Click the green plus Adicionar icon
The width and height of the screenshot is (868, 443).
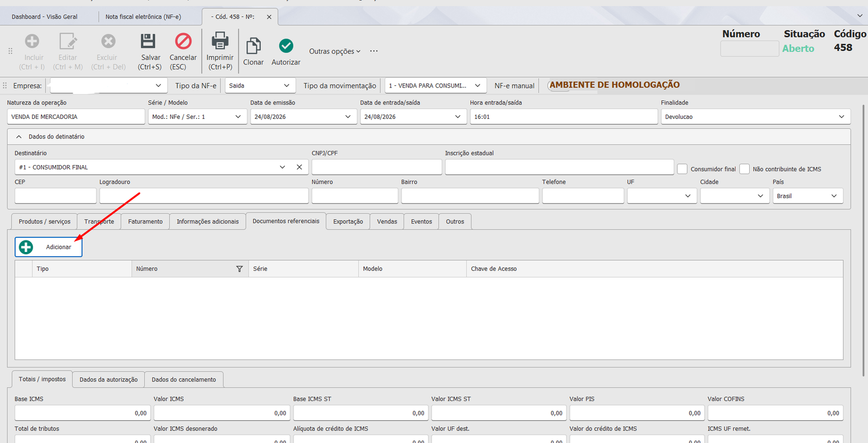click(26, 247)
